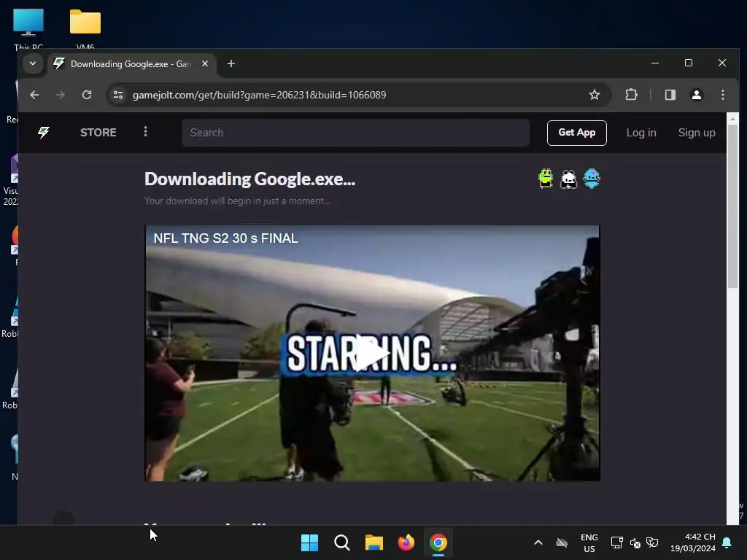Show hidden system tray icons
This screenshot has height=560, width=747.
pyautogui.click(x=538, y=542)
